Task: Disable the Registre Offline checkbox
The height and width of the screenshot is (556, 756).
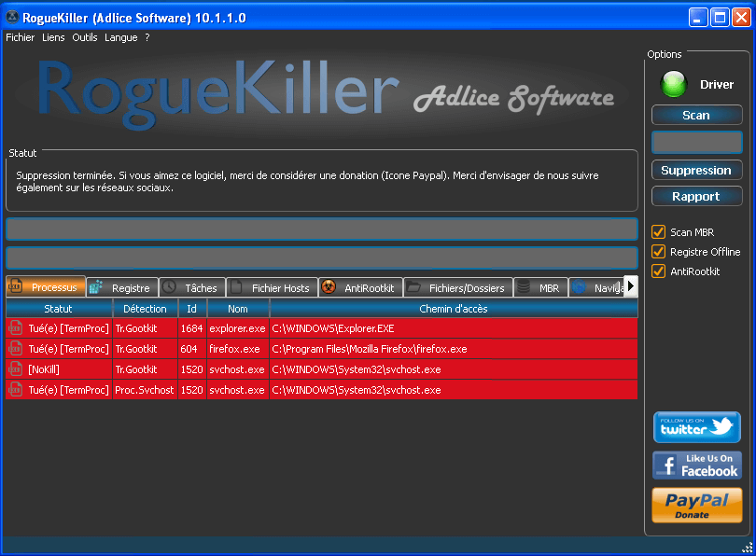Action: click(x=658, y=252)
